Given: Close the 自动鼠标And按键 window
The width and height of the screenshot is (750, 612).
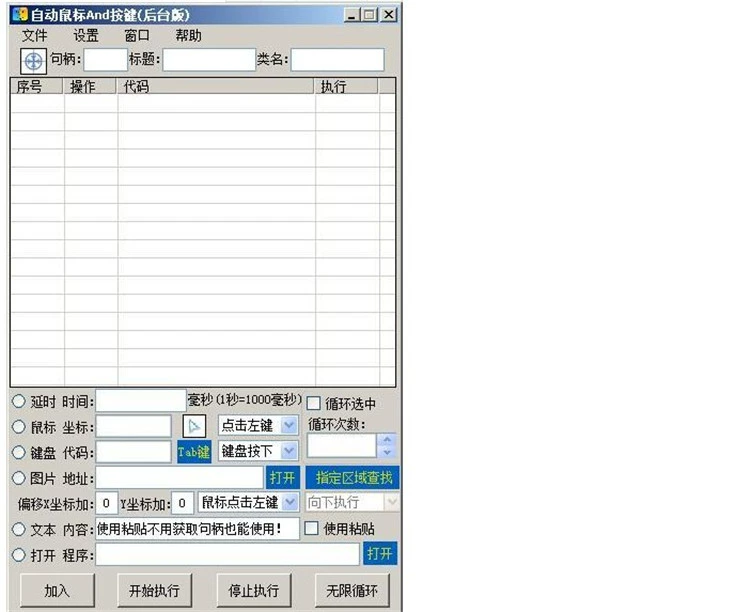Looking at the screenshot, I should pos(388,15).
